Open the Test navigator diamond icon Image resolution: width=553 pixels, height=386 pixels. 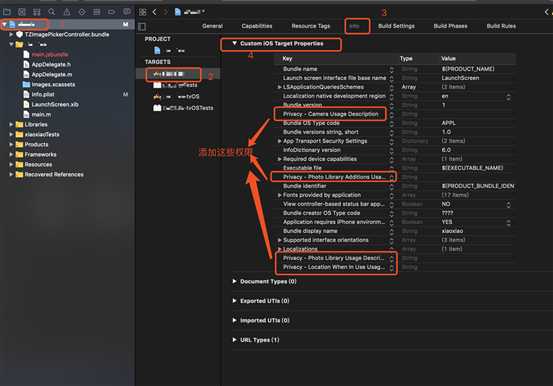(82, 12)
